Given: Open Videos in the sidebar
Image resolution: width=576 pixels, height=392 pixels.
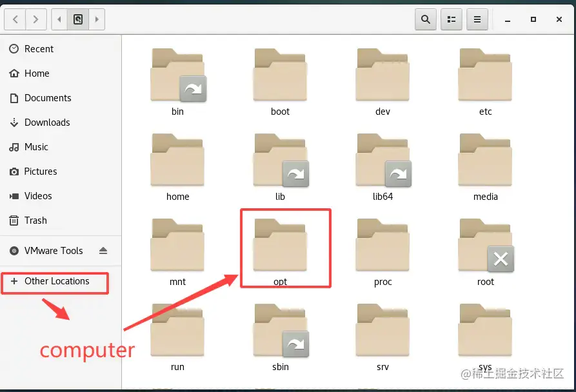Looking at the screenshot, I should [x=61, y=196].
